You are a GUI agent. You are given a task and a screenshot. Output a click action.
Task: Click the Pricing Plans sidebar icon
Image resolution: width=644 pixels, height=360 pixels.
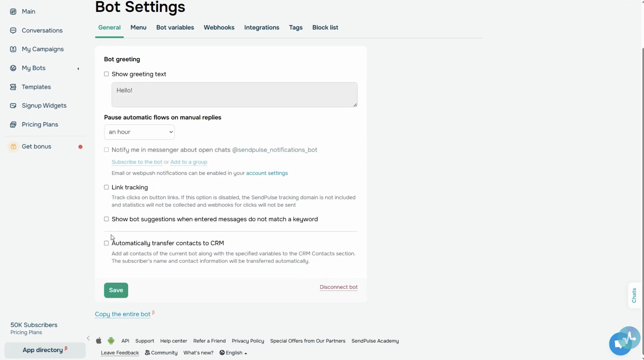click(x=13, y=125)
